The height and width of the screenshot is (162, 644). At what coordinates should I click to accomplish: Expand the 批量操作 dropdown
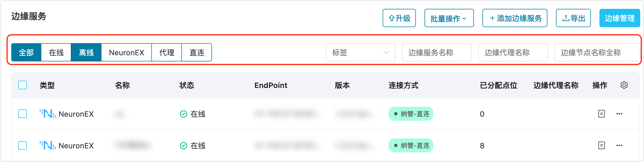tap(449, 18)
